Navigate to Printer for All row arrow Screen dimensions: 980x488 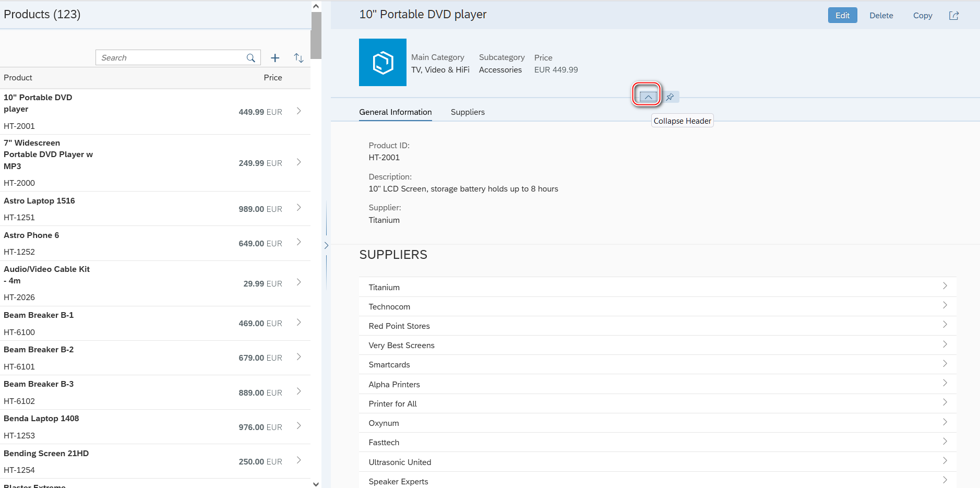pos(945,402)
